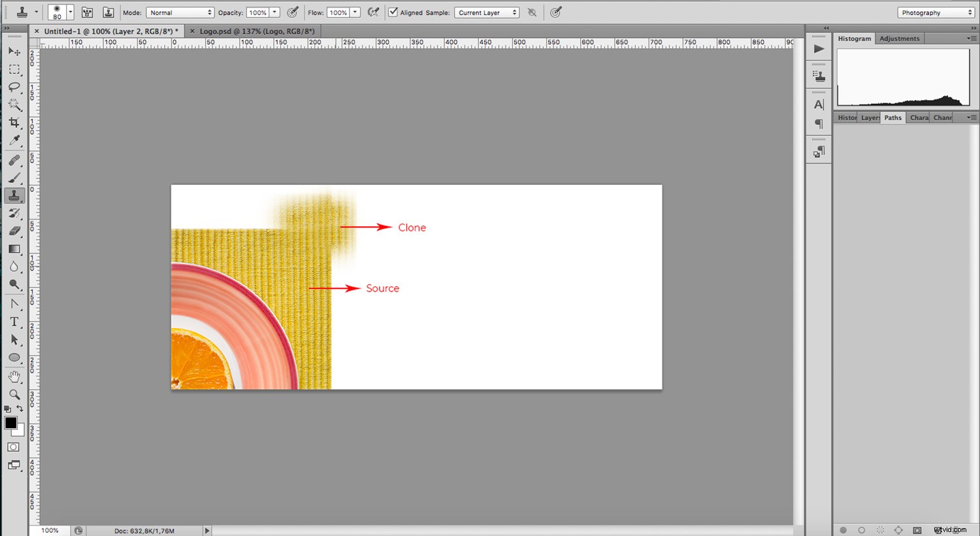This screenshot has height=536, width=980.
Task: Open the blend Mode dropdown
Action: pos(180,12)
